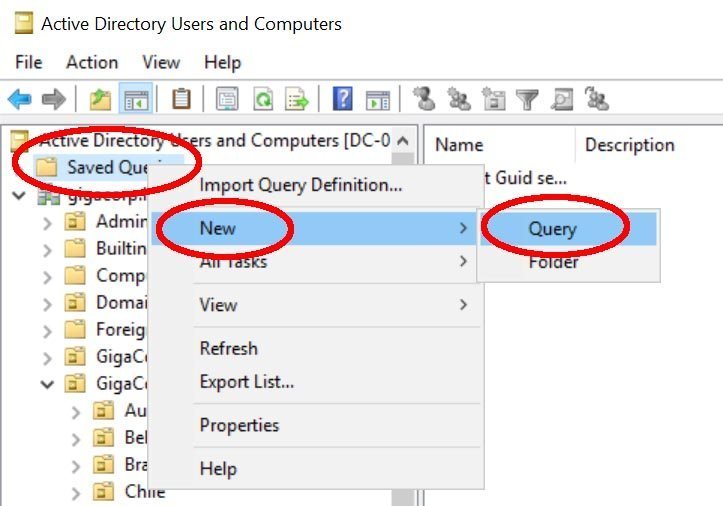Expand the Comp tree node arrow
The height and width of the screenshot is (506, 723).
click(x=47, y=277)
